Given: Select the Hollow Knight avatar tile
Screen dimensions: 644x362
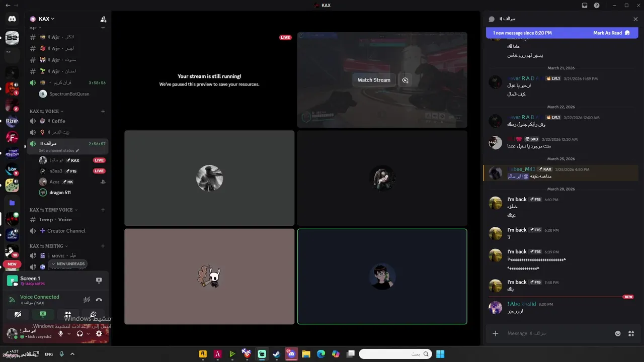Looking at the screenshot, I should click(209, 277).
